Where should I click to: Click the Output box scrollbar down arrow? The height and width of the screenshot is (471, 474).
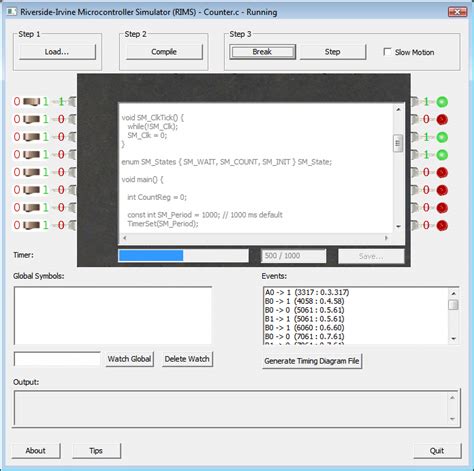(452, 419)
